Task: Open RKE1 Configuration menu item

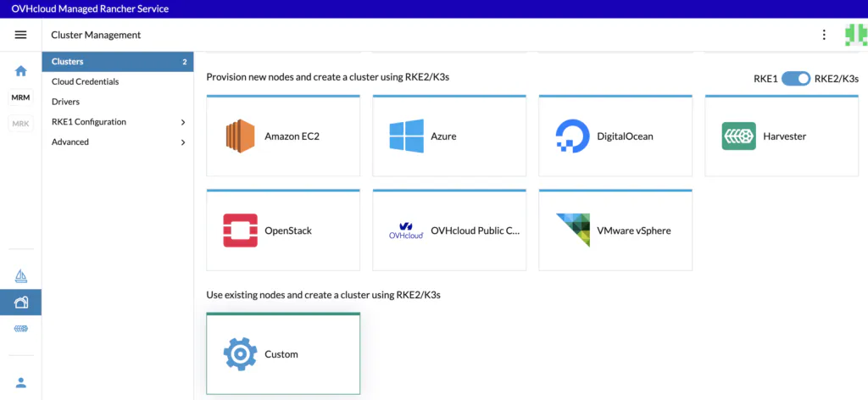Action: click(x=118, y=122)
